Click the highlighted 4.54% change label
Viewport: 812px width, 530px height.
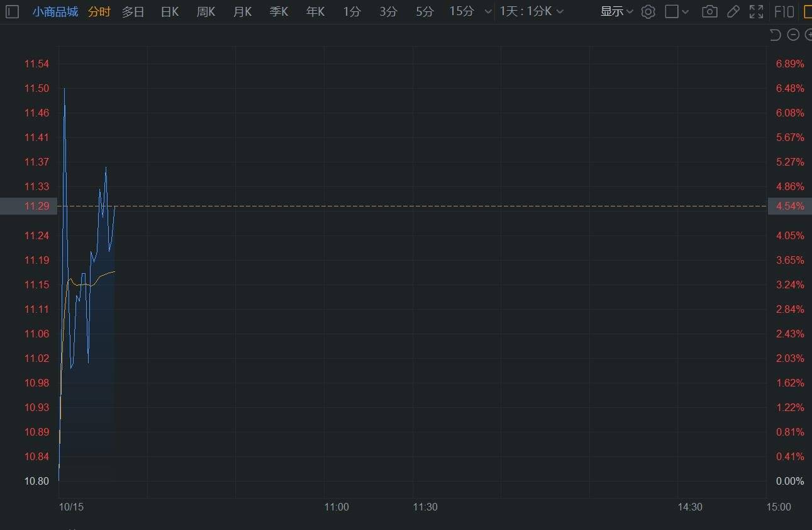coord(790,206)
